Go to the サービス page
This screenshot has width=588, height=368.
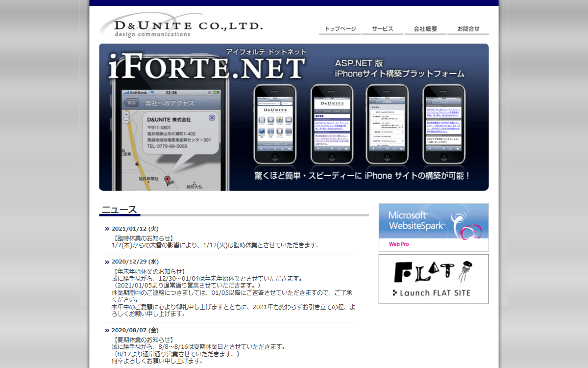(383, 29)
